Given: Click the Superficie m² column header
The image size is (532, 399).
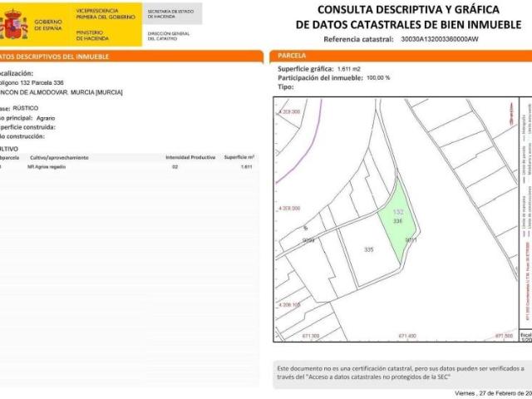Looking at the screenshot, I should (x=239, y=157).
